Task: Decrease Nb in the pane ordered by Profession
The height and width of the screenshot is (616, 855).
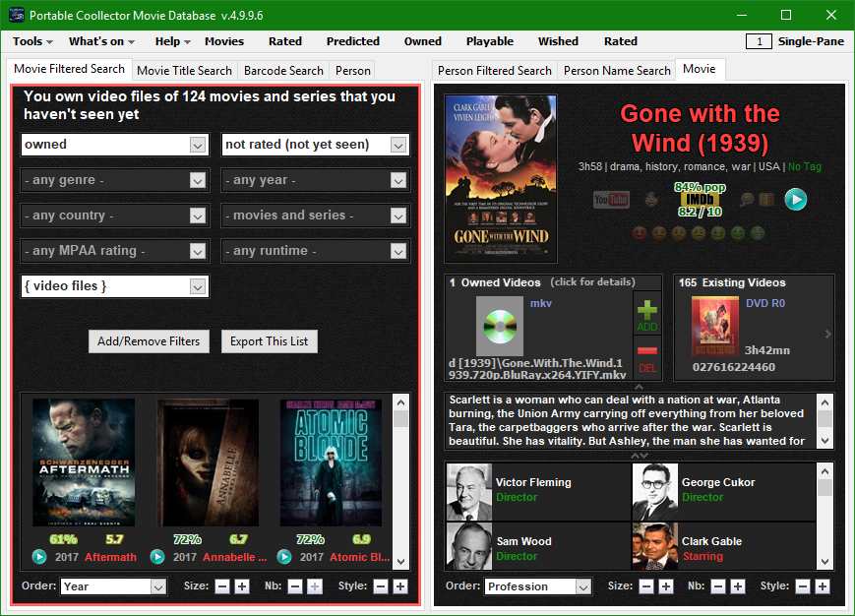Action: point(718,586)
